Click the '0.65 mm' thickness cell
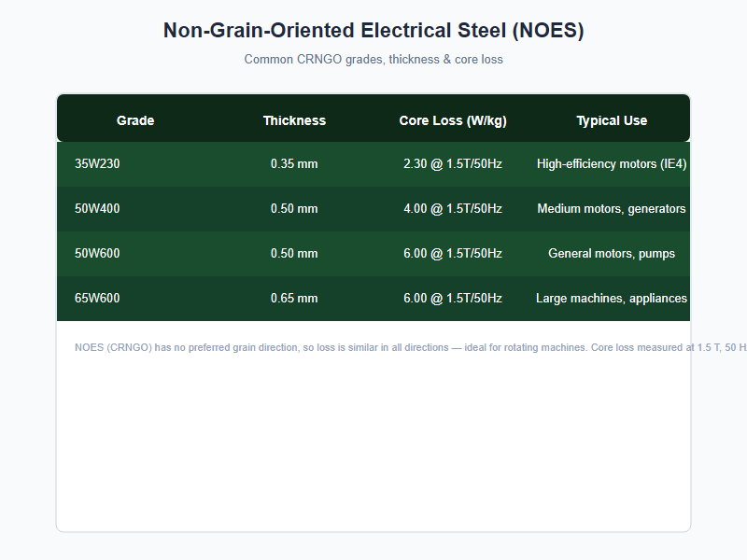The width and height of the screenshot is (747, 560). (x=294, y=298)
